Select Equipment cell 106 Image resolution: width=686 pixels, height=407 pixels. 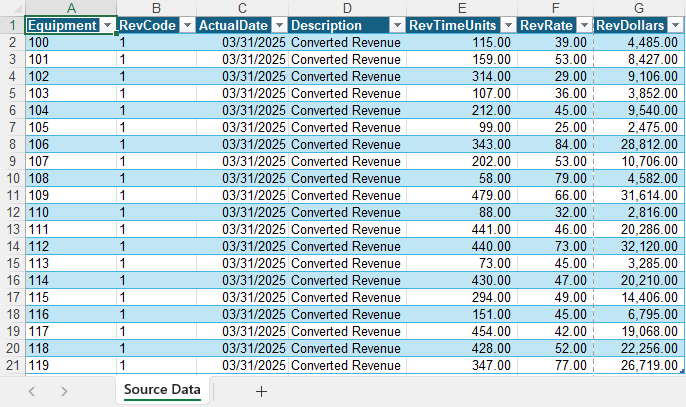(71, 144)
